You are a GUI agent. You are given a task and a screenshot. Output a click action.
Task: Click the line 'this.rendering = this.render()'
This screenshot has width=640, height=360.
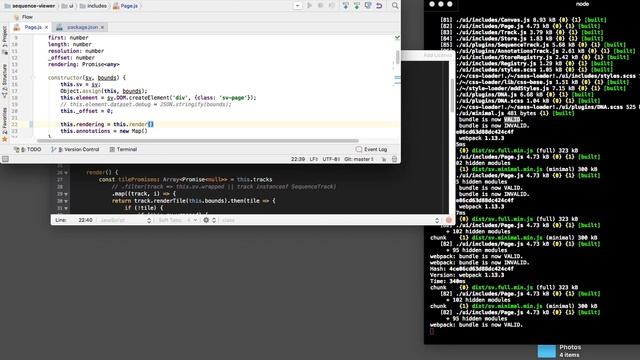click(107, 124)
